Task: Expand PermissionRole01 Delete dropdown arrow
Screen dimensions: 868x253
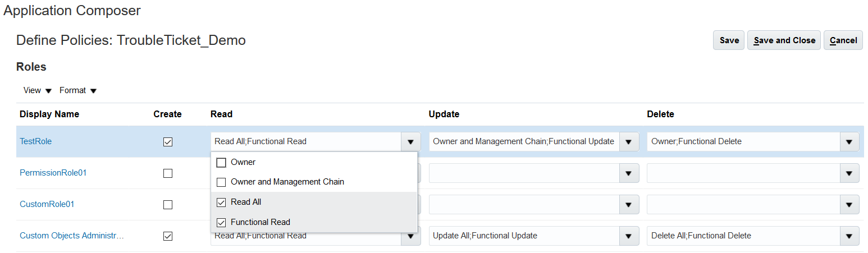Action: click(x=848, y=173)
